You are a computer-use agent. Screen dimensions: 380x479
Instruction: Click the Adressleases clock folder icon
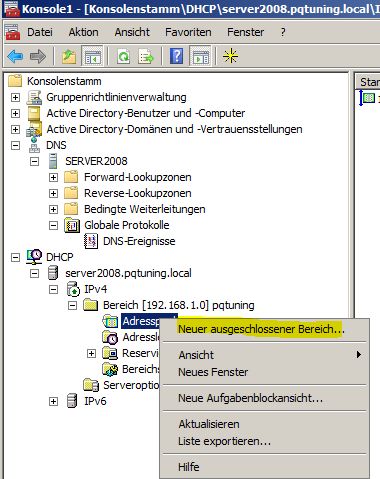point(110,337)
